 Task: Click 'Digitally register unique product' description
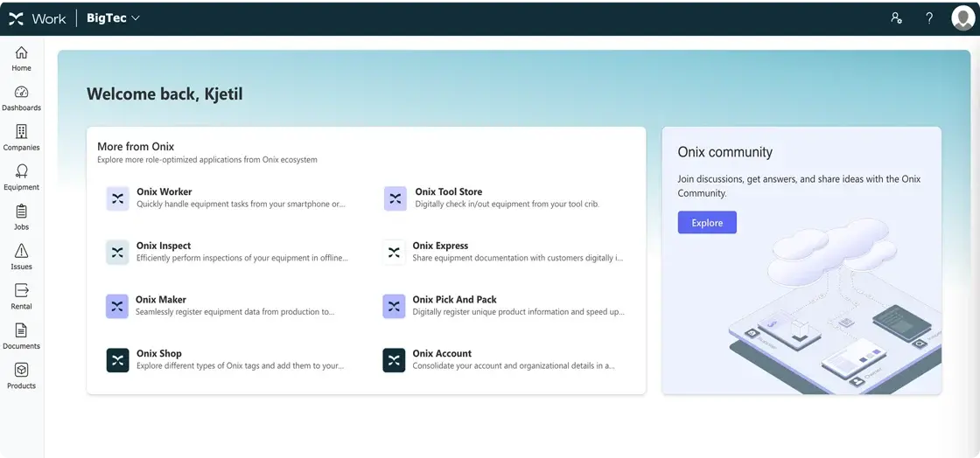pyautogui.click(x=518, y=311)
